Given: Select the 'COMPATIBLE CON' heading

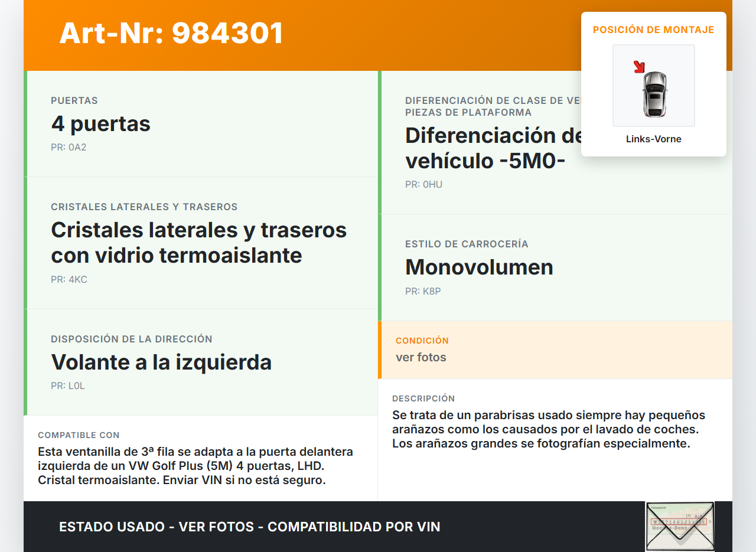Looking at the screenshot, I should tap(79, 435).
